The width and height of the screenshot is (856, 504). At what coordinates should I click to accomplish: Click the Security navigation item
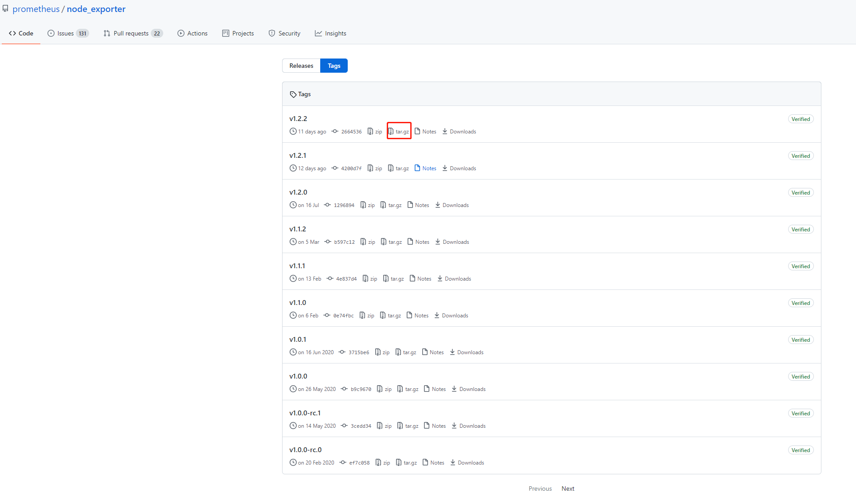click(x=284, y=33)
